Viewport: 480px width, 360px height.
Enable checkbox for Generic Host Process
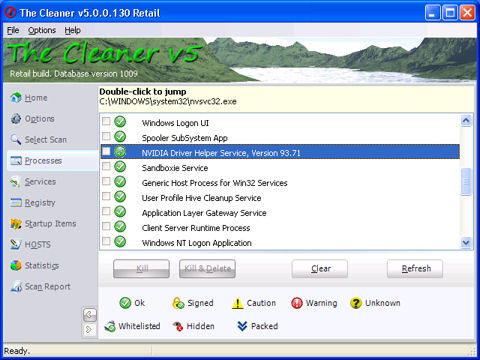pos(106,181)
